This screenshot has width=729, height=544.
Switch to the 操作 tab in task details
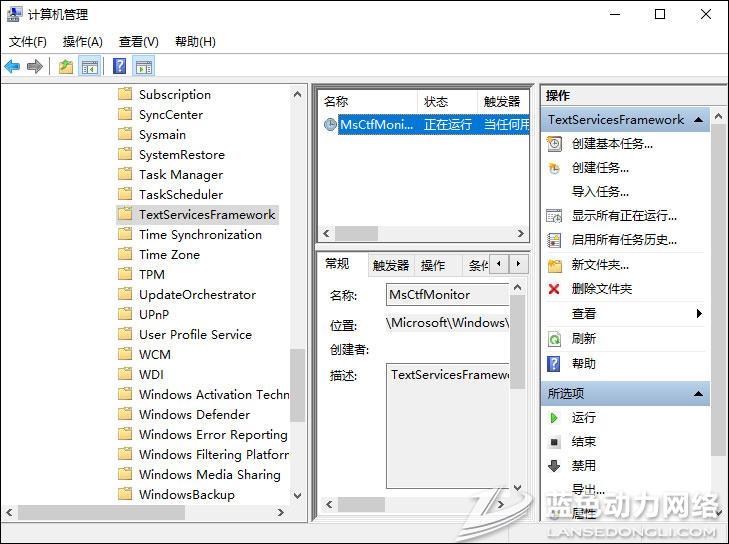pos(433,265)
